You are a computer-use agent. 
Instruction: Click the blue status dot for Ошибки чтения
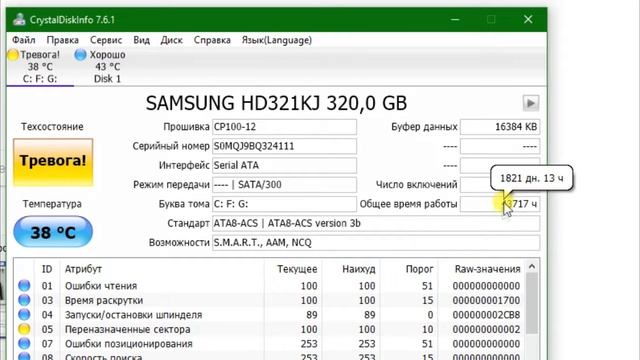tap(24, 285)
